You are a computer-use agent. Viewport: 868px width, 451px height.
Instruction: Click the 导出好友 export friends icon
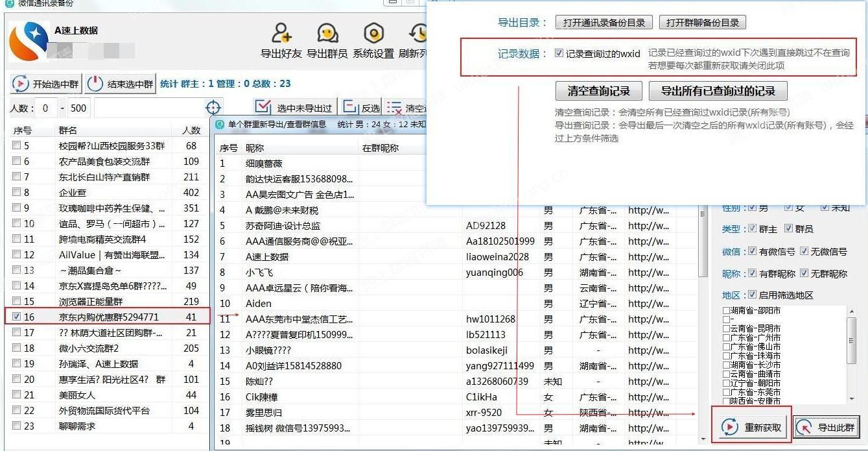coord(281,32)
